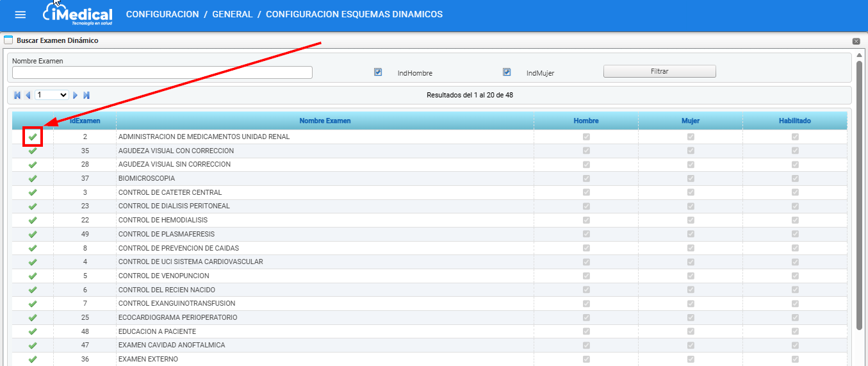The height and width of the screenshot is (366, 868).
Task: Go to first results page icon
Action: (x=17, y=95)
